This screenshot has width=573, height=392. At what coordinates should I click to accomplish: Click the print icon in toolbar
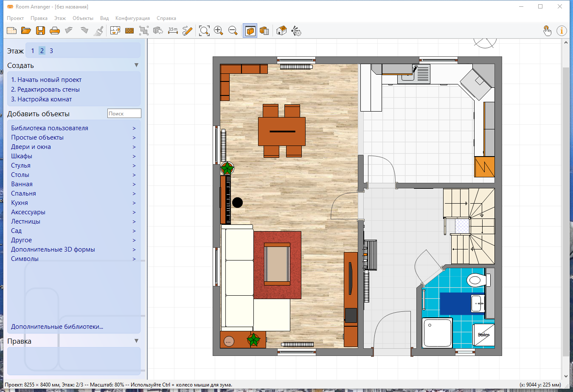[55, 31]
